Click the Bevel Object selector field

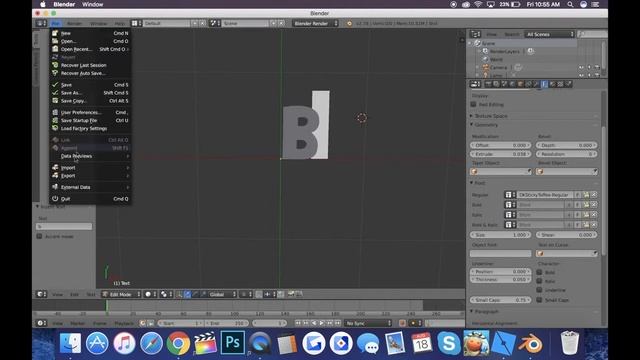(567, 172)
